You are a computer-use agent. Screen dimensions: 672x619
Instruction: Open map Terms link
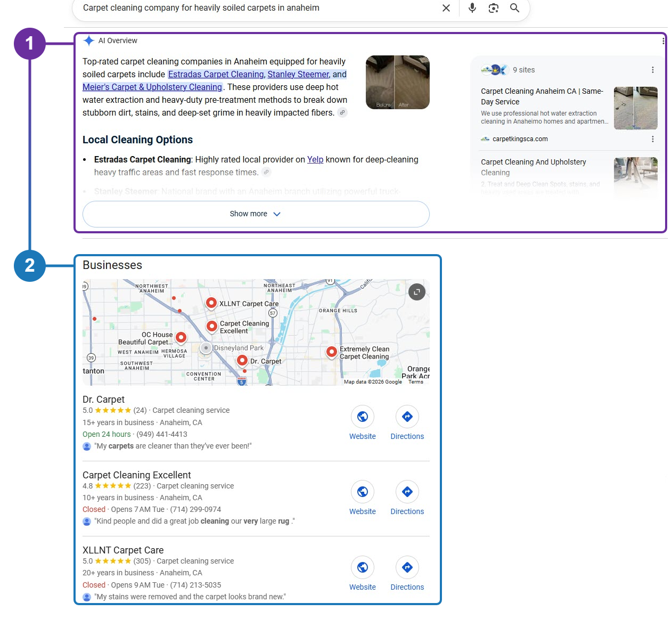(x=416, y=382)
